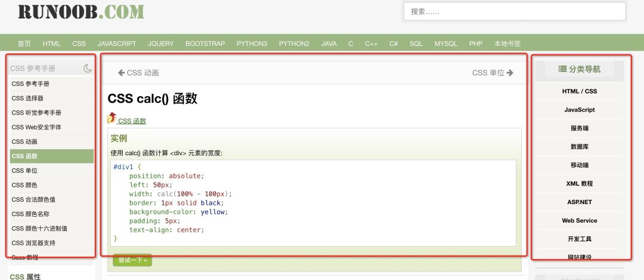
Task: Select CSS 单位 in the sidebar
Action: coord(52,171)
